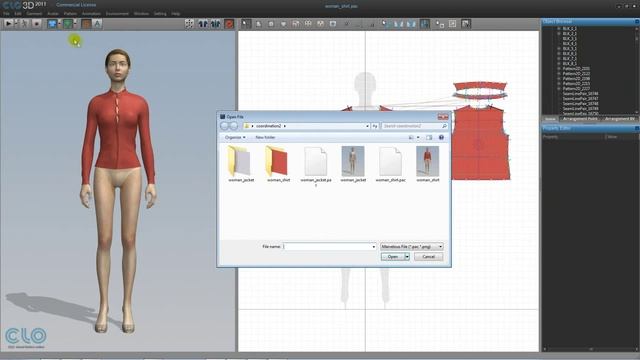Click the highlighted blue 2D toolbar icon
Screen dimensions: 640x360
(x=425, y=24)
